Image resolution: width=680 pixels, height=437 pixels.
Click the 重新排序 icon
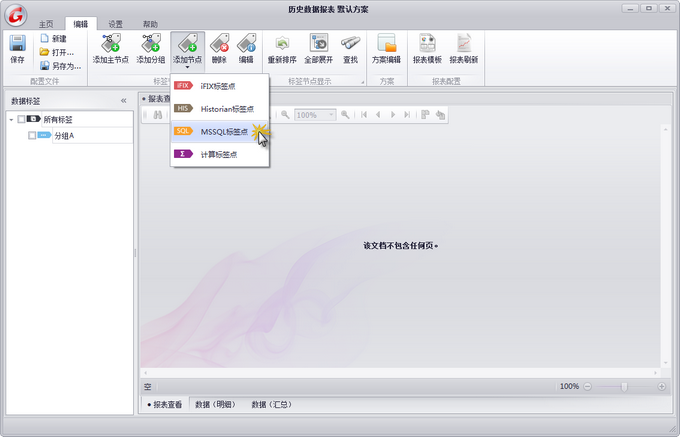282,43
